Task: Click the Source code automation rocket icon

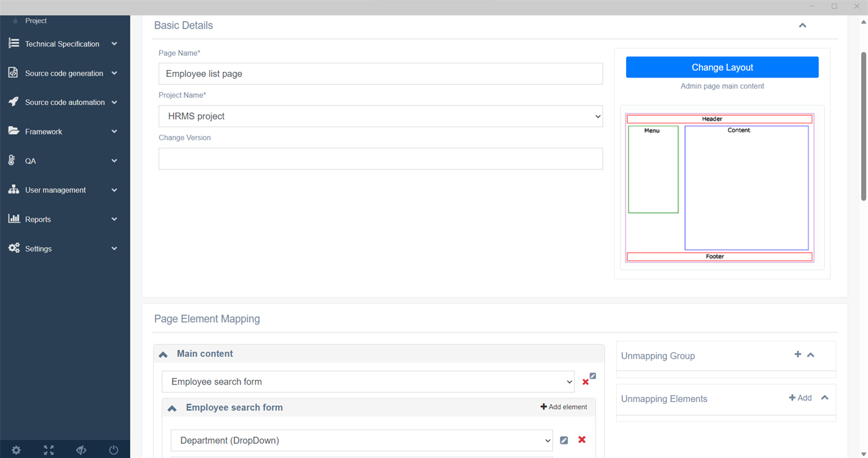Action: [14, 102]
